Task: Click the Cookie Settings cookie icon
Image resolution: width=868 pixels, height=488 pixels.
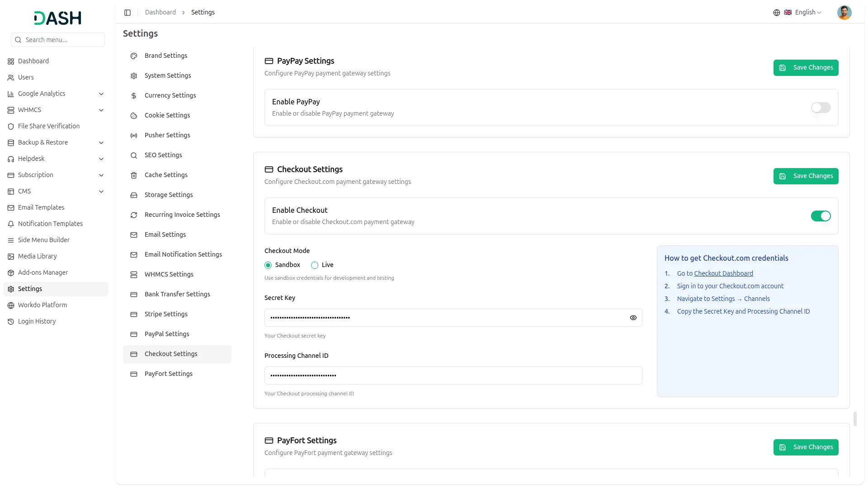Action: (134, 116)
